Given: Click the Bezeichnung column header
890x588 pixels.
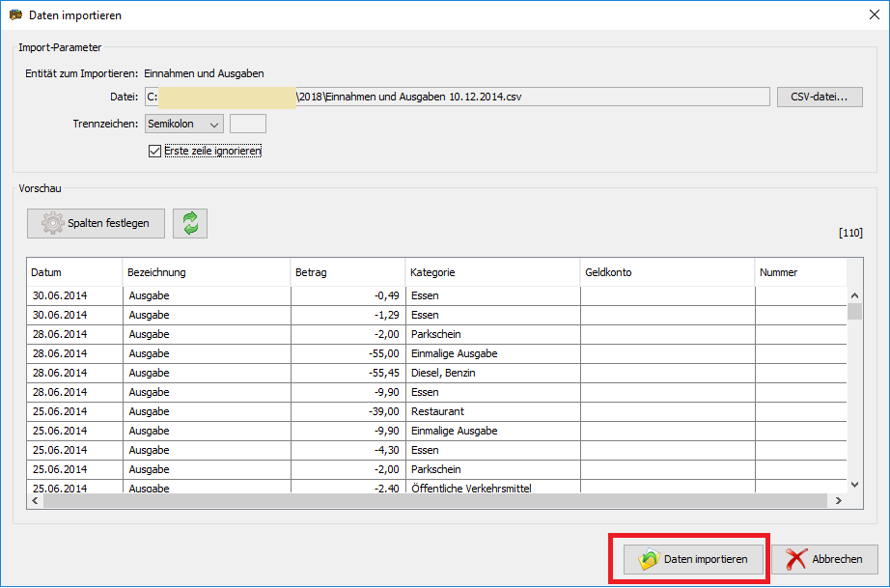Looking at the screenshot, I should coord(206,272).
